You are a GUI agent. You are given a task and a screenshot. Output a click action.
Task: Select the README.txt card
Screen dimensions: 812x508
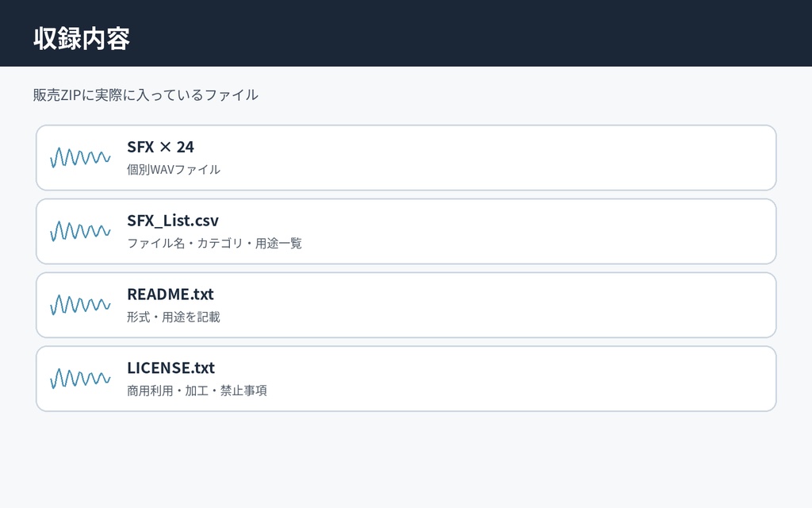point(406,305)
